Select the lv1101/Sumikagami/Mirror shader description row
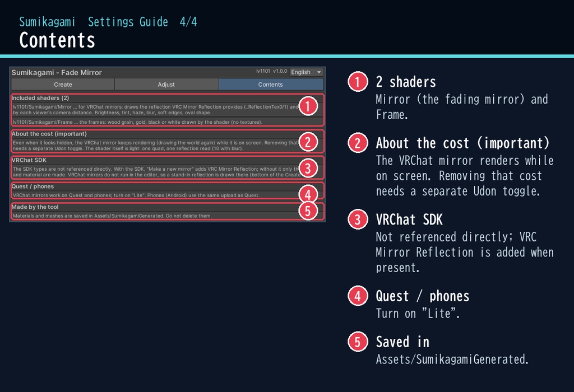 (167, 110)
